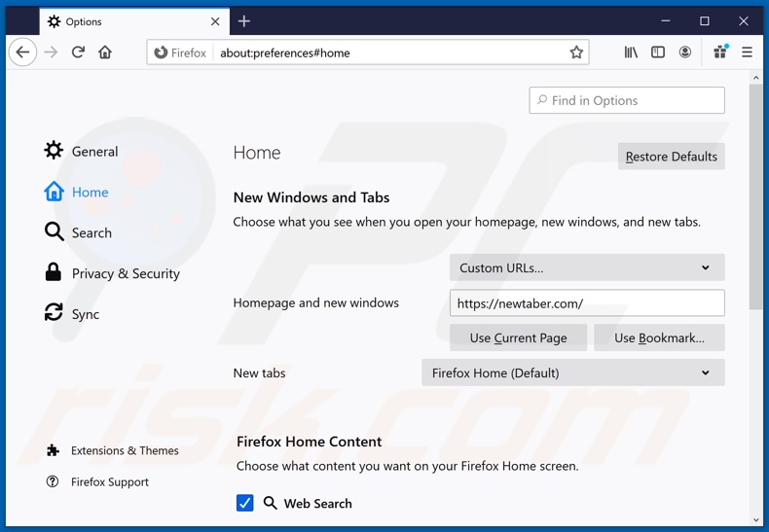Click the Firefox Home Content heading

[309, 442]
